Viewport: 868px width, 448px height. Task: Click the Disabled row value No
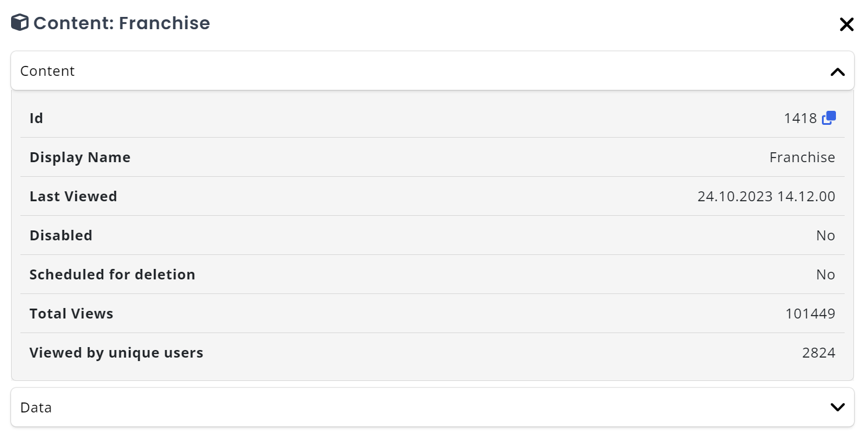825,235
